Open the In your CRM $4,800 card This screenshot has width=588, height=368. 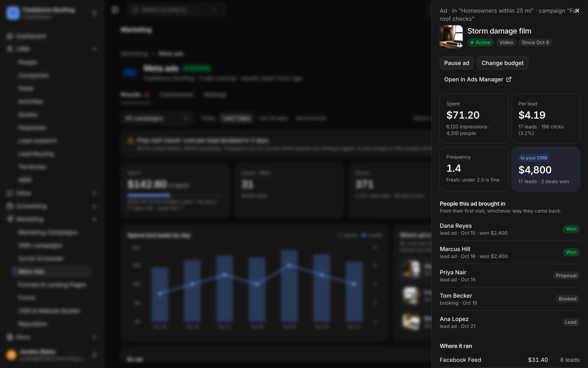[x=546, y=169]
